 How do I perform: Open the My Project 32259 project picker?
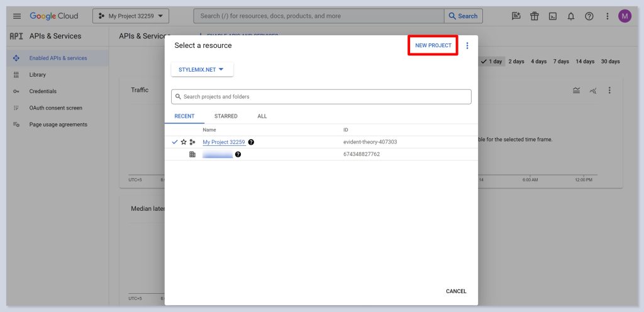(131, 16)
